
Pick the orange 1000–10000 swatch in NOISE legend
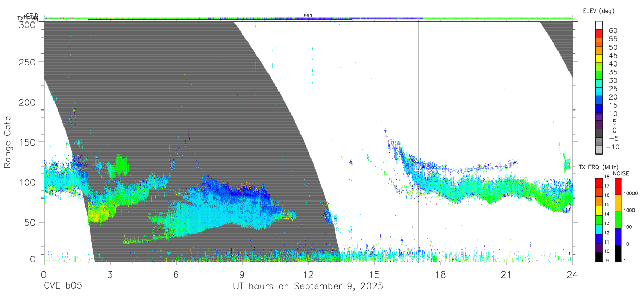coord(618,203)
